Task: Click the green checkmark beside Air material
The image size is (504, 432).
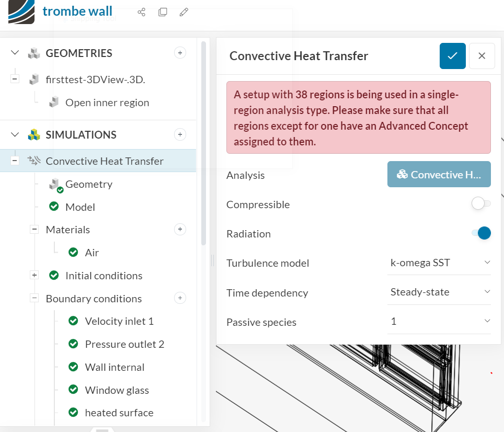Action: pyautogui.click(x=73, y=252)
